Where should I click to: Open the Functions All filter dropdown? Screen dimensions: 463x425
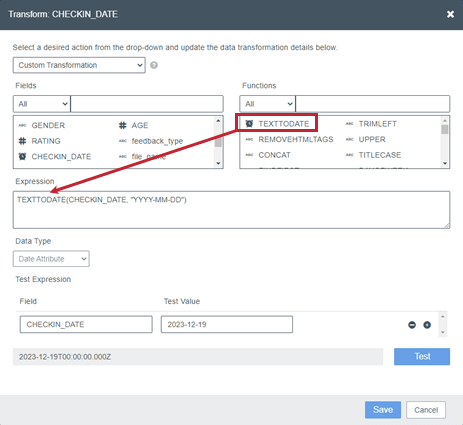267,104
